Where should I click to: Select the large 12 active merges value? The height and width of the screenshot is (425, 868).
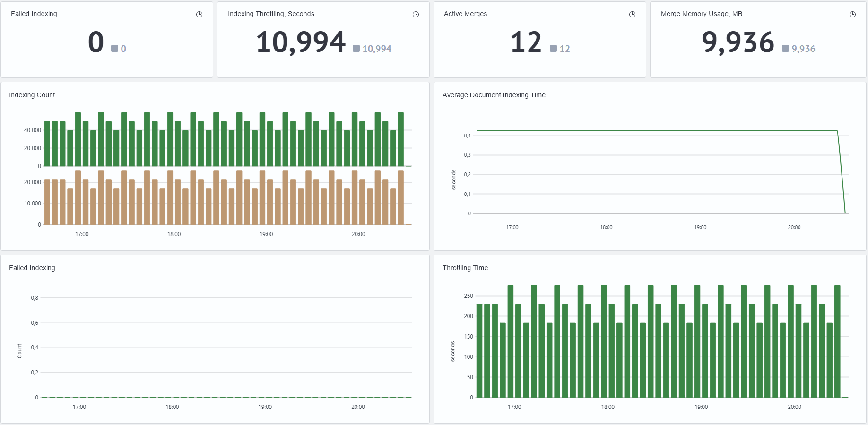point(526,42)
